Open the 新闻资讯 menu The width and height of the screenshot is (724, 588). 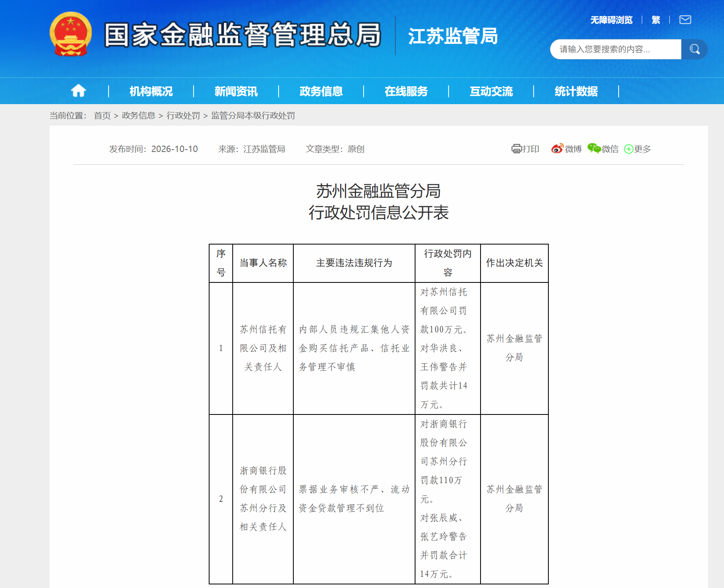click(236, 91)
